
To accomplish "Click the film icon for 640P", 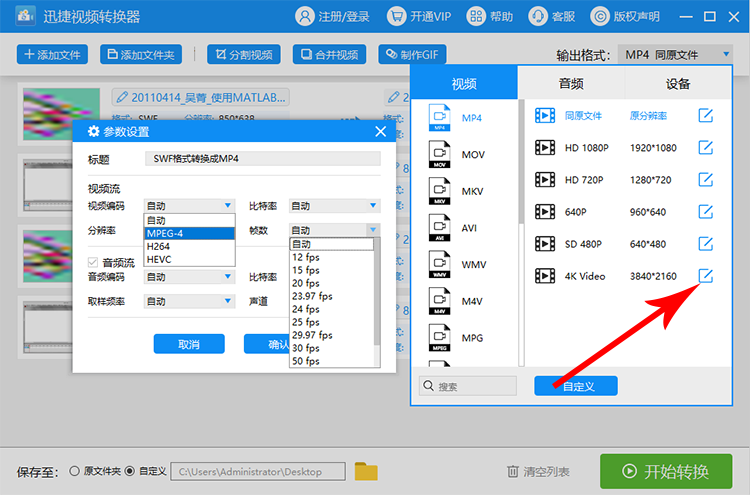I will (x=545, y=211).
